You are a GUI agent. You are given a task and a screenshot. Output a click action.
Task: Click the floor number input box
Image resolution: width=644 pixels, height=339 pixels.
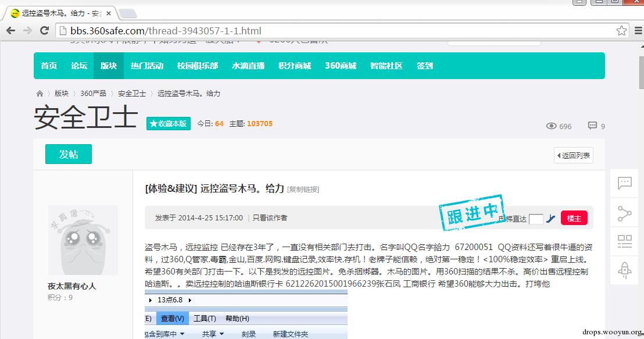[x=536, y=219]
